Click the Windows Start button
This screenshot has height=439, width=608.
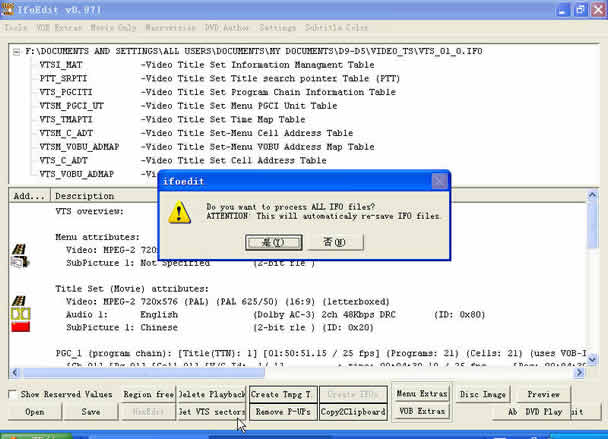pos(37,437)
